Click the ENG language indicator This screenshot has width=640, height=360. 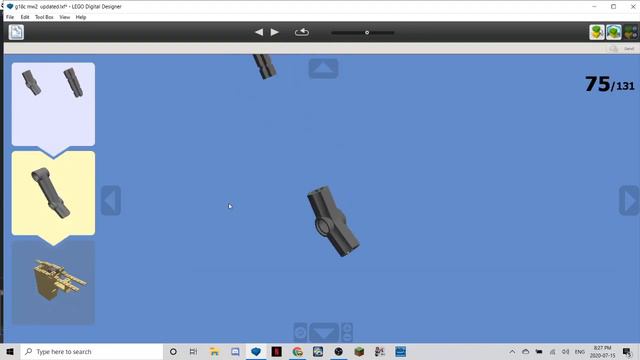580,351
